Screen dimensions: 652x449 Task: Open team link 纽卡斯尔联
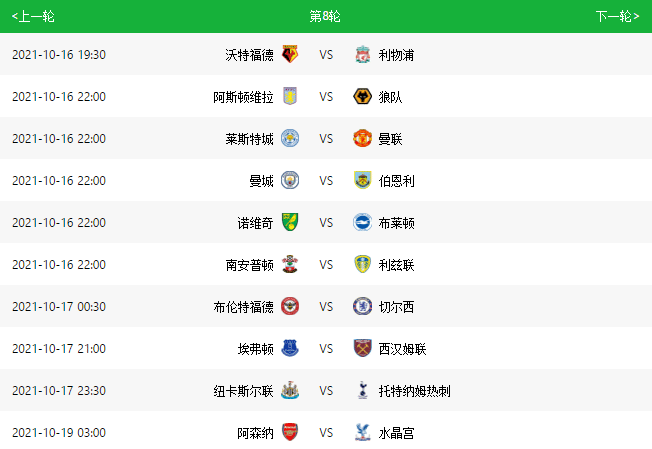click(243, 391)
